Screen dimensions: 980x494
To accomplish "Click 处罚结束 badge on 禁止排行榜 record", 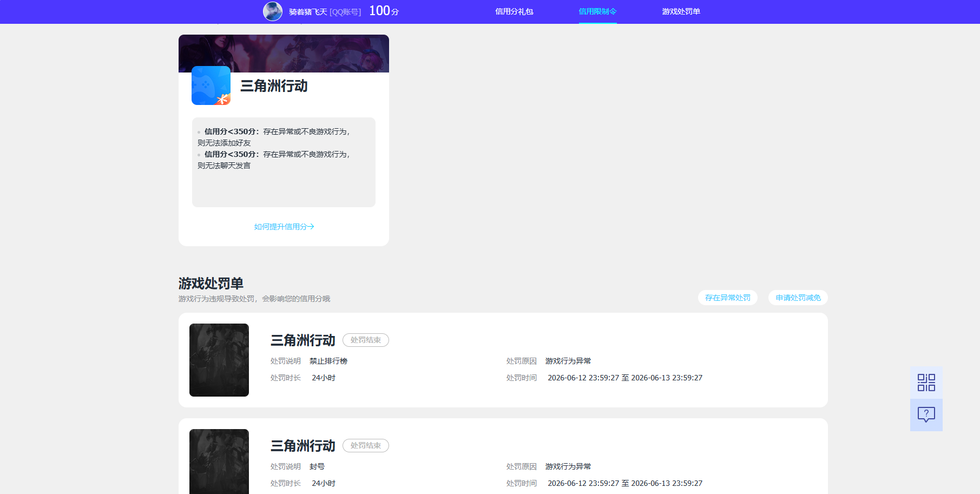I will (366, 340).
